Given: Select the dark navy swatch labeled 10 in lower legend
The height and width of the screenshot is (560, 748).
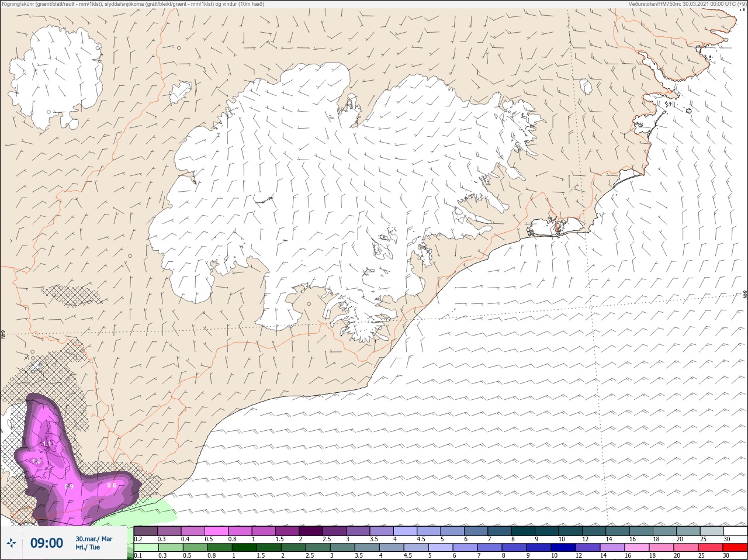Looking at the screenshot, I should 562,548.
